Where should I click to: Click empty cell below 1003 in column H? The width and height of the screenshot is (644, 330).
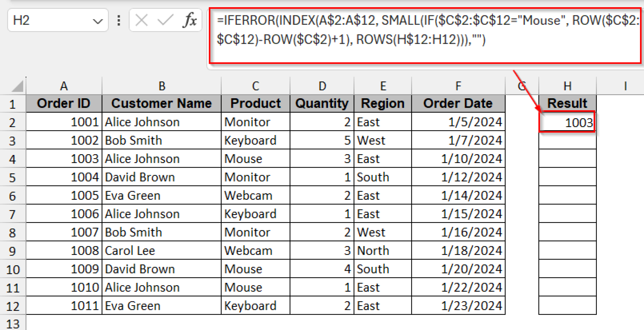click(x=567, y=140)
